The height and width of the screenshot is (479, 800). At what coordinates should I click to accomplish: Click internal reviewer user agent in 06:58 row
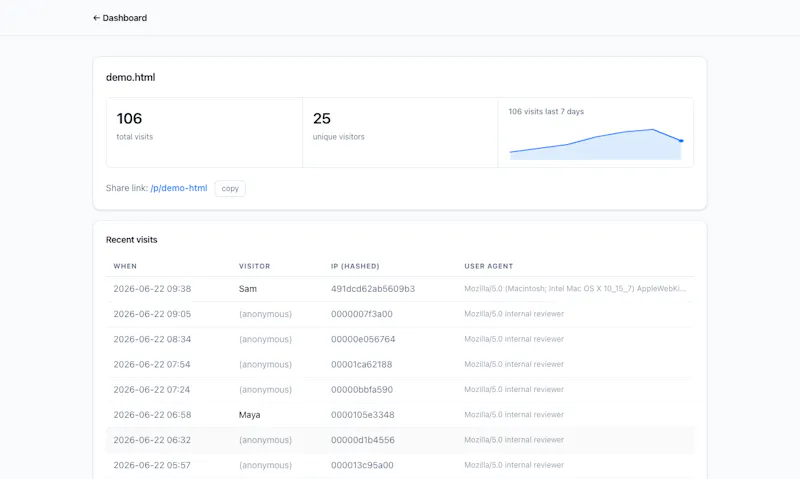tap(514, 415)
